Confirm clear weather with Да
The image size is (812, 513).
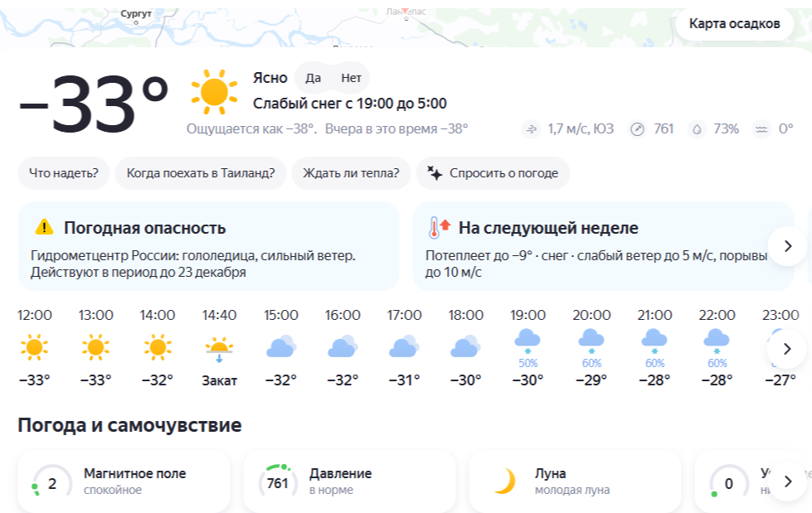click(x=313, y=78)
